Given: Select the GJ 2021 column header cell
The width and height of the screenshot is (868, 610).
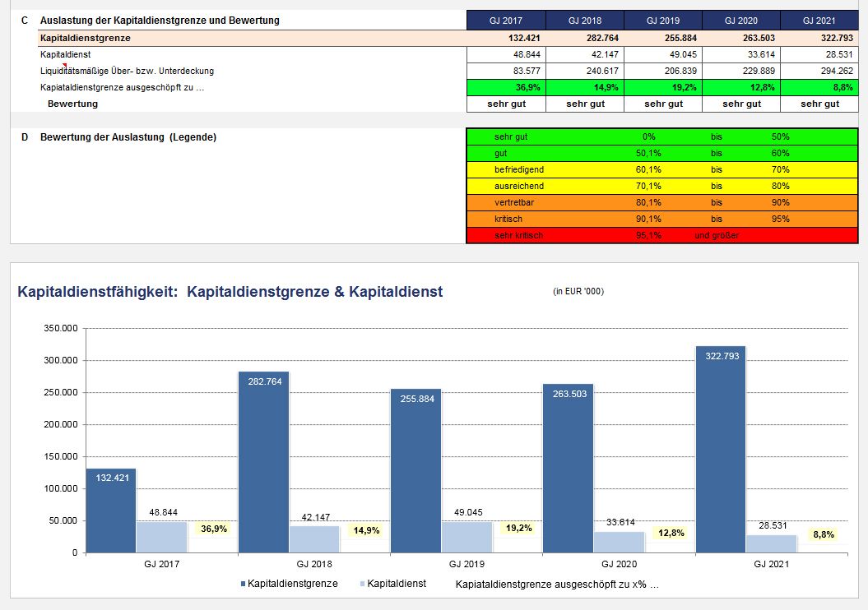Looking at the screenshot, I should [x=819, y=21].
